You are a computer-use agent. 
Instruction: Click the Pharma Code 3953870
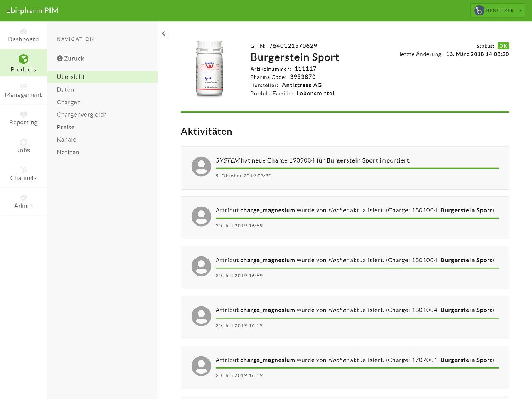[303, 77]
